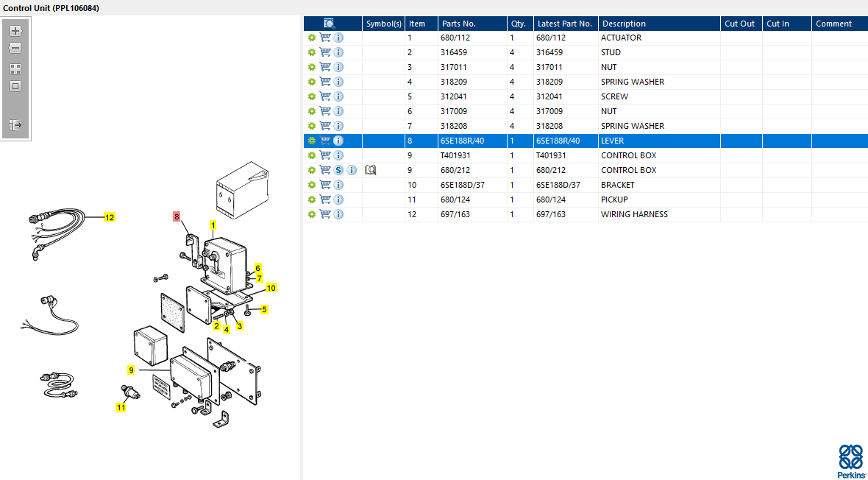Click the S supersession icon on 680/212 row
This screenshot has width=868, height=480.
coord(339,170)
